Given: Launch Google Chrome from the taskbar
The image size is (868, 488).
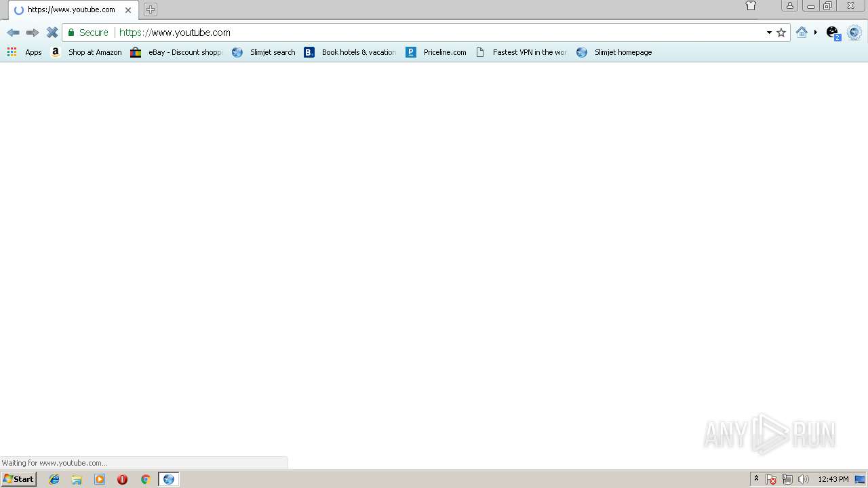Looking at the screenshot, I should 145,479.
